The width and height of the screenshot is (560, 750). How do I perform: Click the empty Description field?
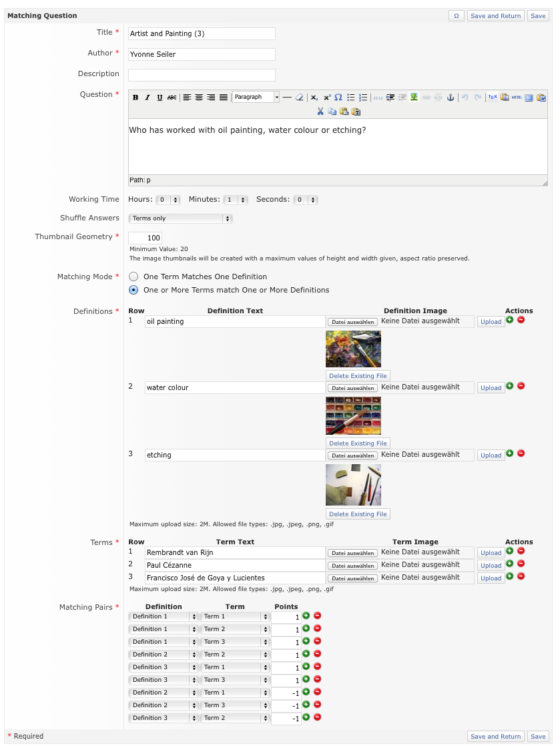pos(202,75)
